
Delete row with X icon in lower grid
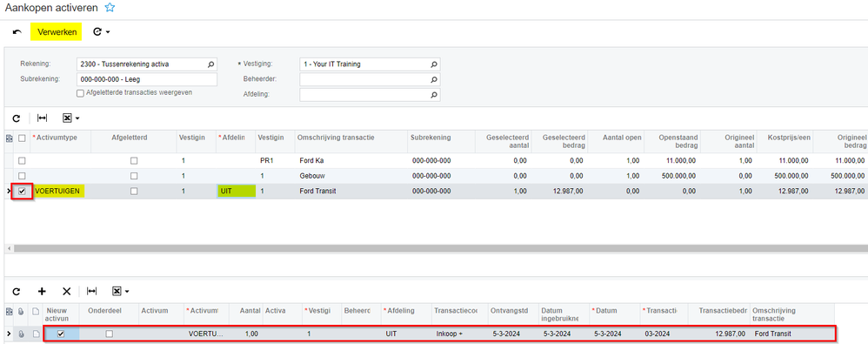[x=66, y=292]
